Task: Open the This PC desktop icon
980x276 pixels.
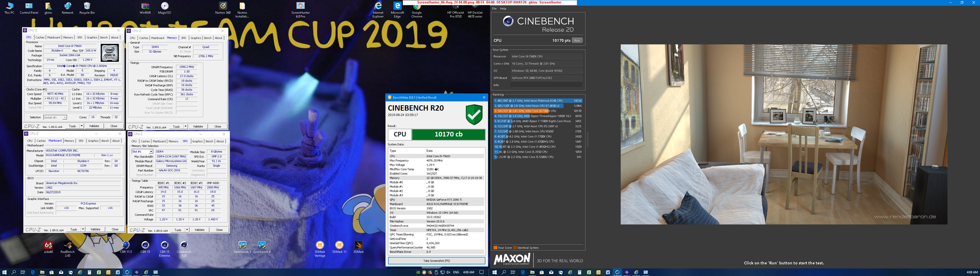Action: [9, 8]
